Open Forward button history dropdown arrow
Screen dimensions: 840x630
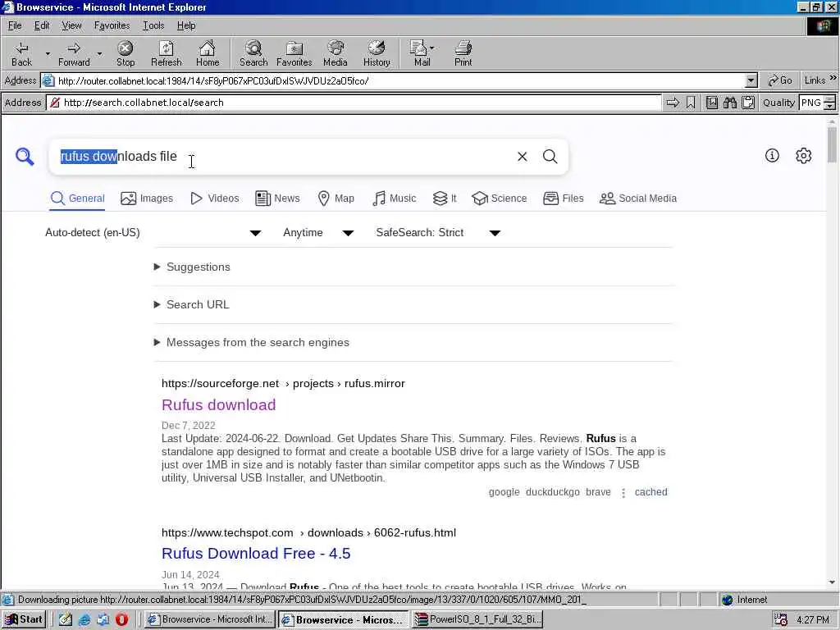pos(99,53)
